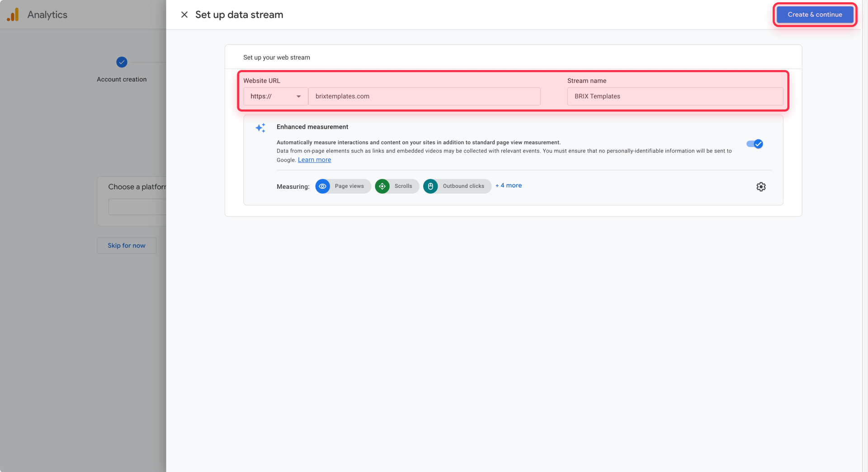Viewport: 868px width, 472px height.
Task: Open Enhanced measurement advanced settings gear
Action: (x=761, y=187)
